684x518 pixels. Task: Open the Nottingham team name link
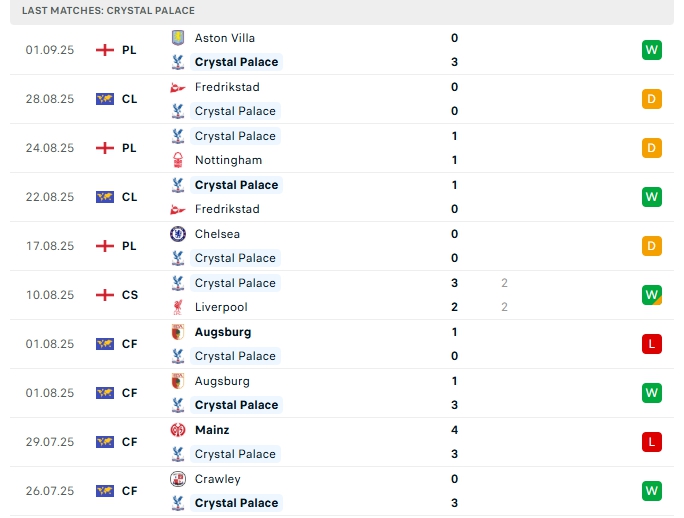click(228, 160)
